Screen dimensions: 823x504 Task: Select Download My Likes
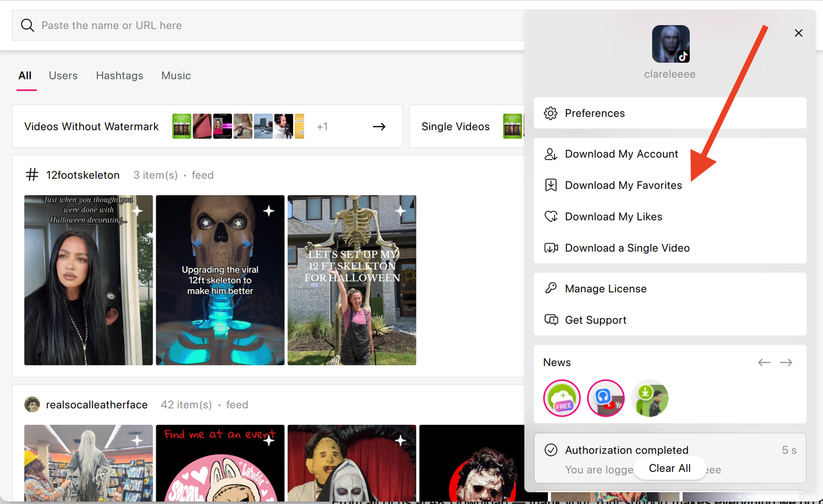pyautogui.click(x=670, y=217)
